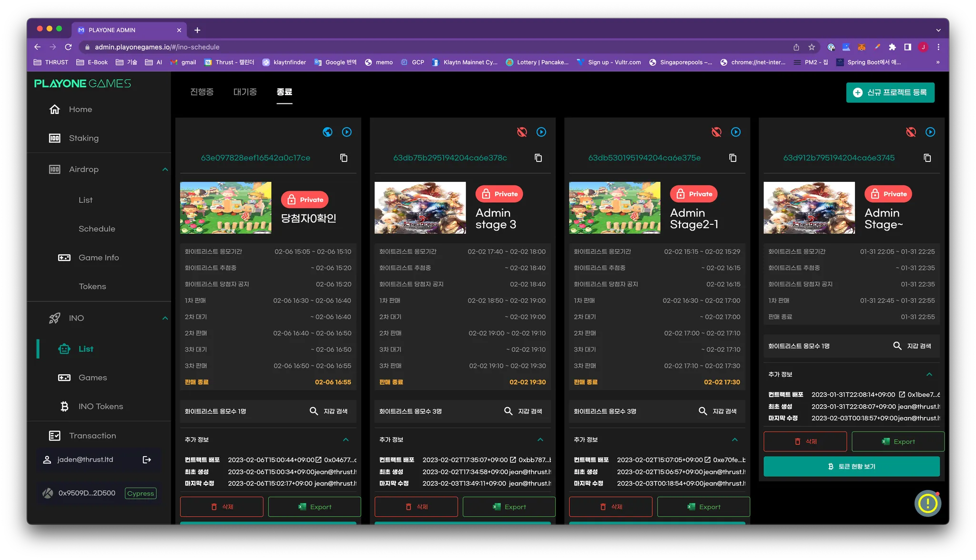Copy project ID 63d912b795194204ca6e3745

(x=927, y=158)
